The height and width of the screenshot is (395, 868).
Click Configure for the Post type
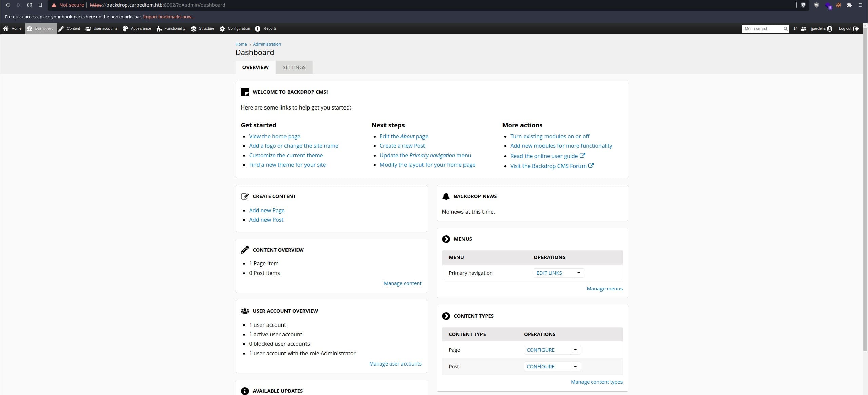click(x=540, y=367)
